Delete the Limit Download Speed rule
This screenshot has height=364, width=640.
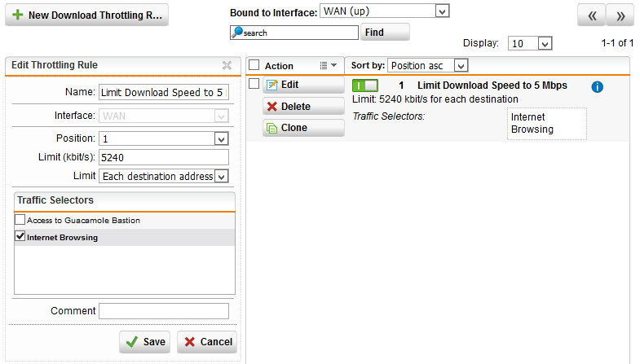pos(303,107)
